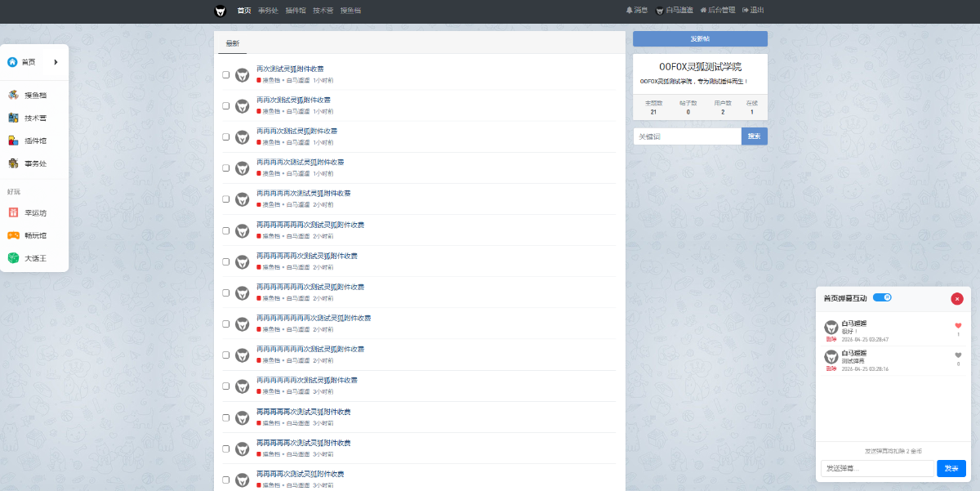
Task: Go to 插件馆 in the left sidebar
Action: pyautogui.click(x=34, y=141)
